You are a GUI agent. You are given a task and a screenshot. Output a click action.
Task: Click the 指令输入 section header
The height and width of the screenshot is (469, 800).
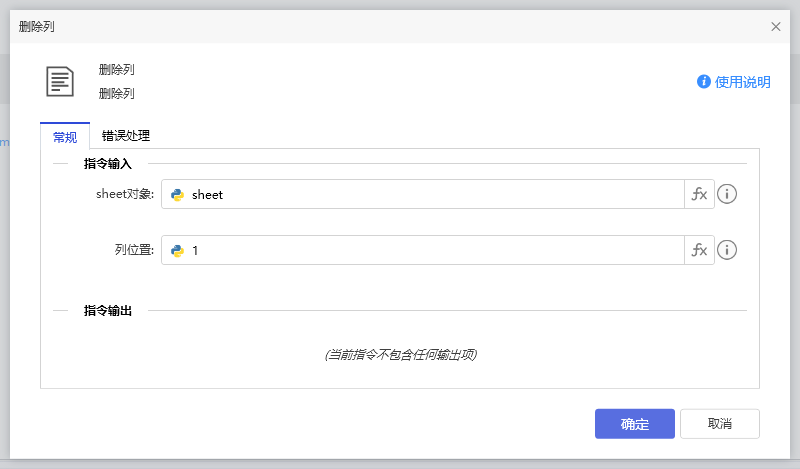point(107,163)
